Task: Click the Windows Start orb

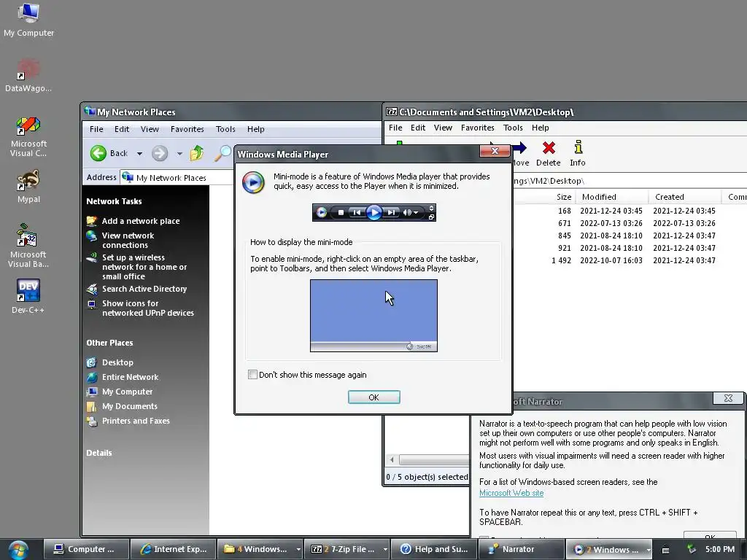Action: (x=18, y=550)
